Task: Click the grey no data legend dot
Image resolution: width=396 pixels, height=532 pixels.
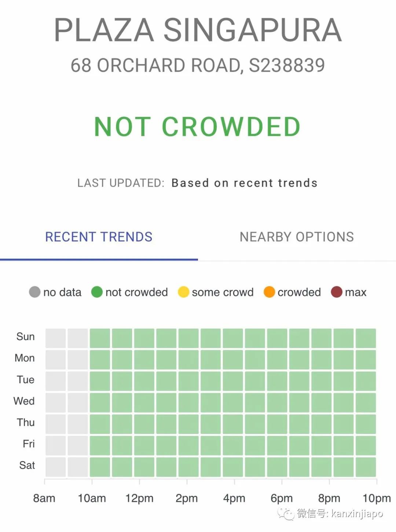Action: [34, 292]
